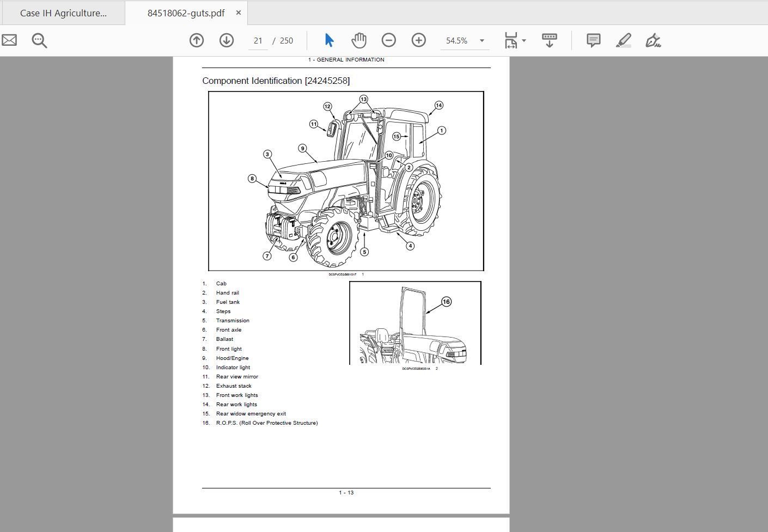Click list item 'Front light'

point(229,349)
